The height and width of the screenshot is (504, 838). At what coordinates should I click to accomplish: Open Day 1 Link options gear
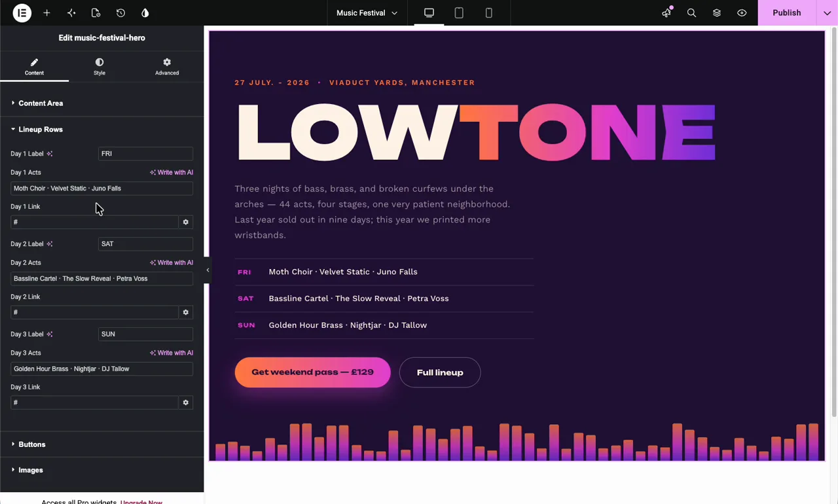[x=186, y=222]
